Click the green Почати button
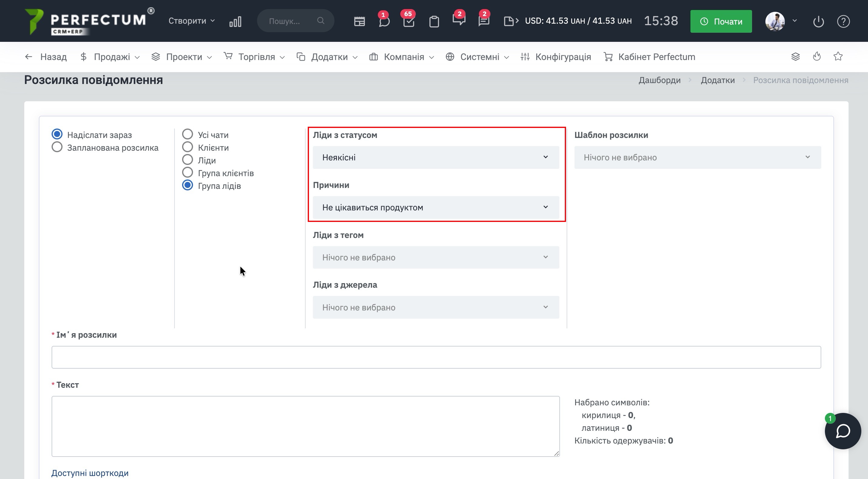868x479 pixels. click(721, 22)
